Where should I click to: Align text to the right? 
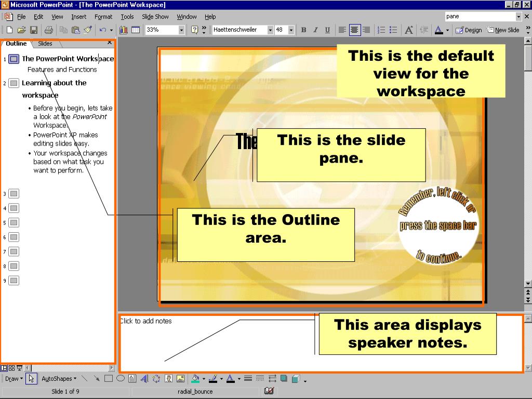click(x=366, y=30)
